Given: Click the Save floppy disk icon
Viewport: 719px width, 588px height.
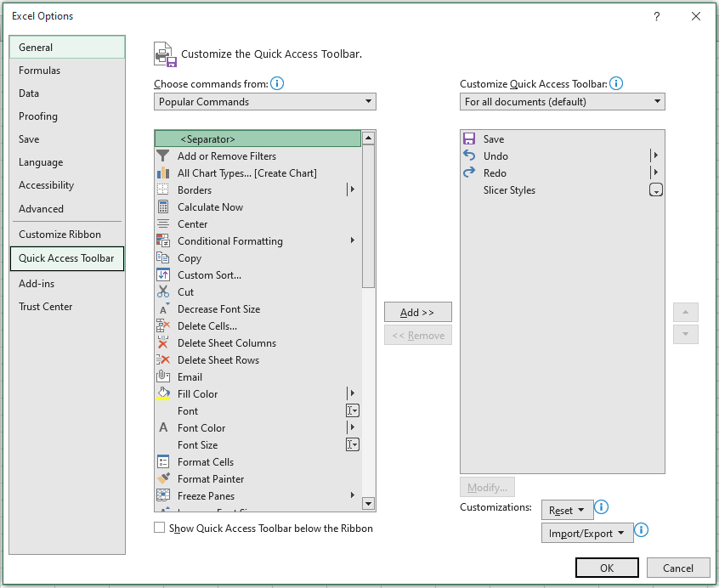Looking at the screenshot, I should pos(469,139).
